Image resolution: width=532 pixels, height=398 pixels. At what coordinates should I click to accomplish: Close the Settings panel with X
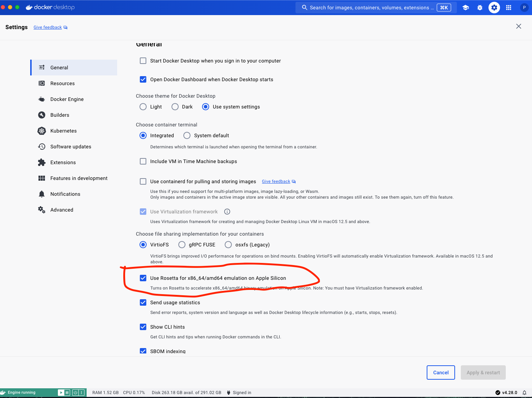[x=519, y=26]
